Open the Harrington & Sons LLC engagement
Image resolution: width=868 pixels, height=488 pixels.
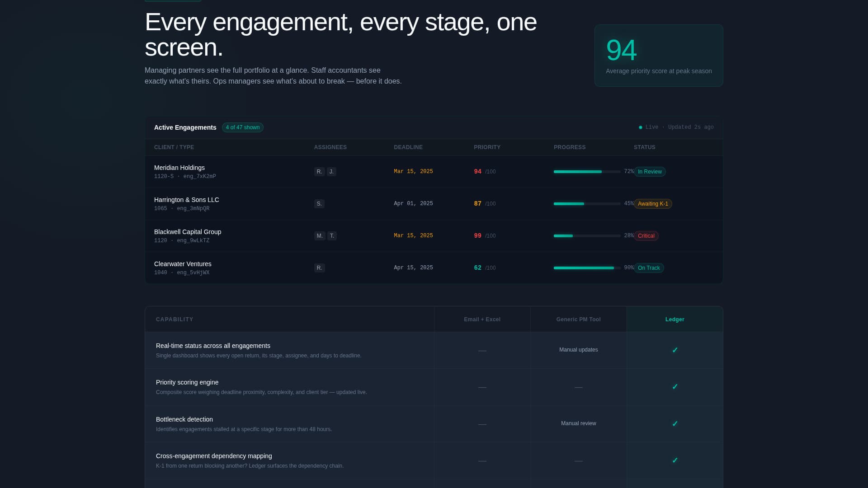pos(187,200)
